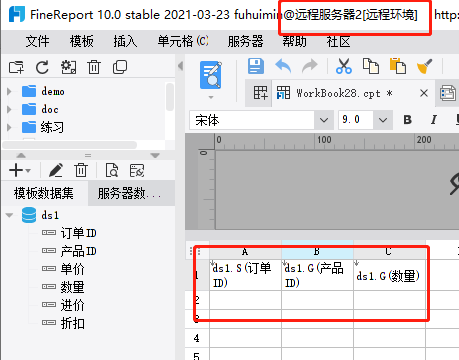The height and width of the screenshot is (360, 459).
Task: Expand the doc folder
Action: (9, 109)
